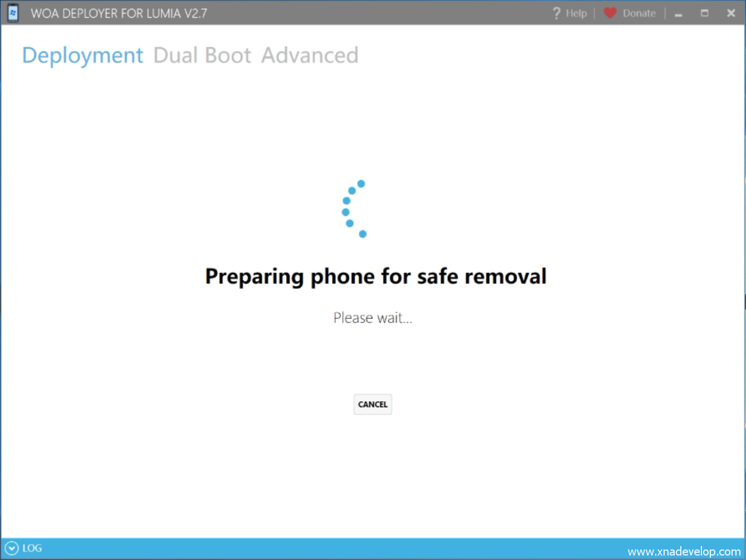Open the Dual Boot tab
This screenshot has width=746, height=560.
pyautogui.click(x=202, y=56)
